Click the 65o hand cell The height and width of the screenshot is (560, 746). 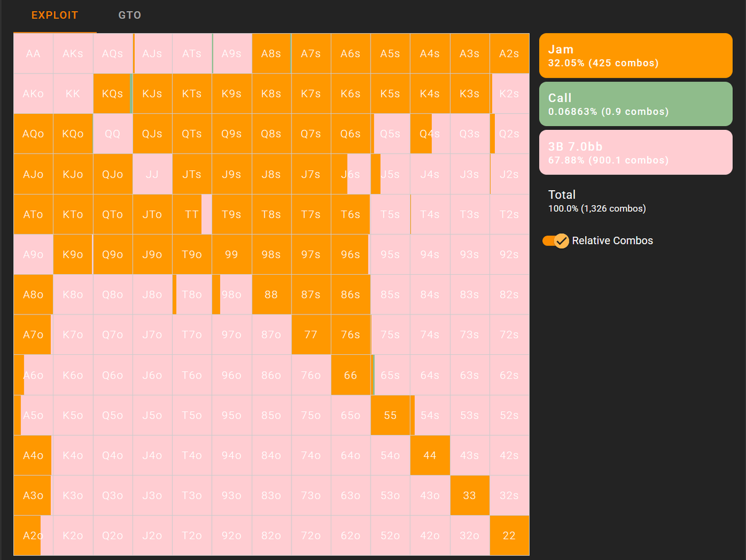click(x=351, y=415)
